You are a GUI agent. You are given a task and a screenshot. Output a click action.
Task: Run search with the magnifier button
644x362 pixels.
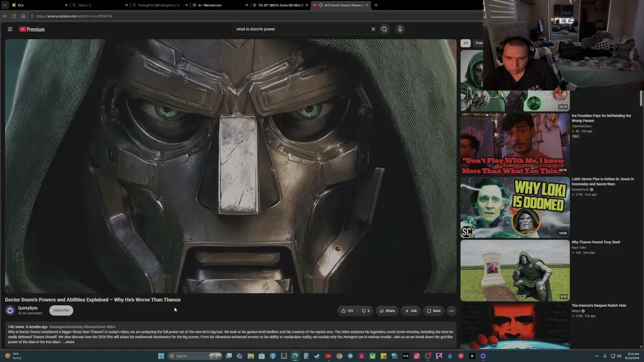pyautogui.click(x=384, y=29)
